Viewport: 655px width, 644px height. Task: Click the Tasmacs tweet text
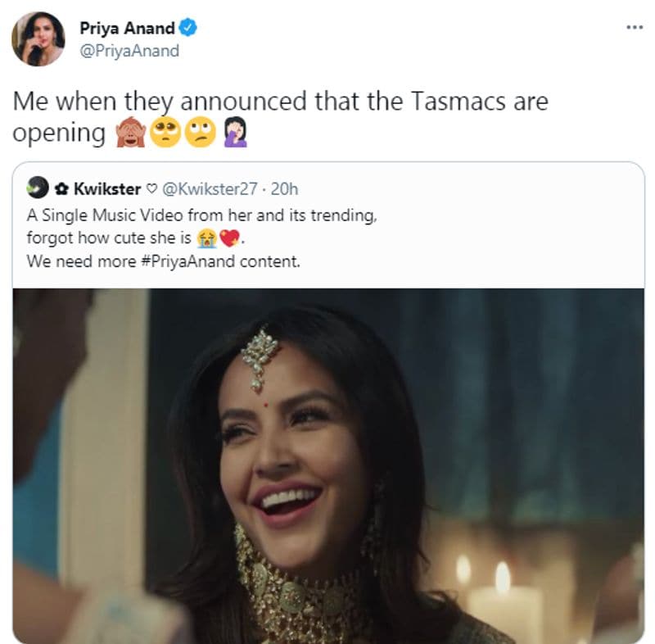[280, 117]
